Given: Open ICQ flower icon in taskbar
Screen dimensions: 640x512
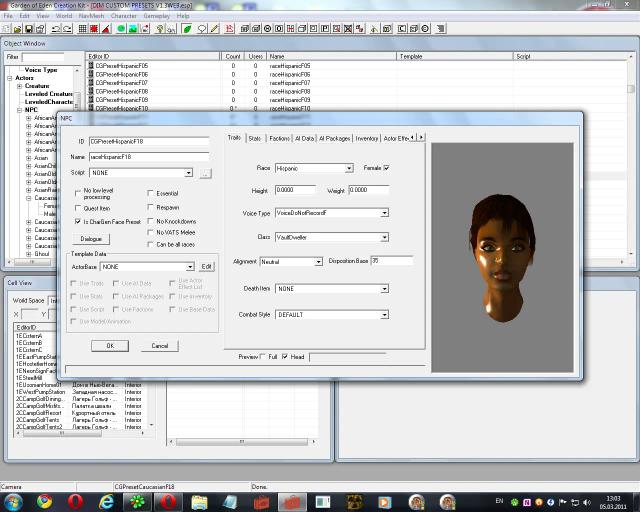Looking at the screenshot, I should tap(138, 502).
